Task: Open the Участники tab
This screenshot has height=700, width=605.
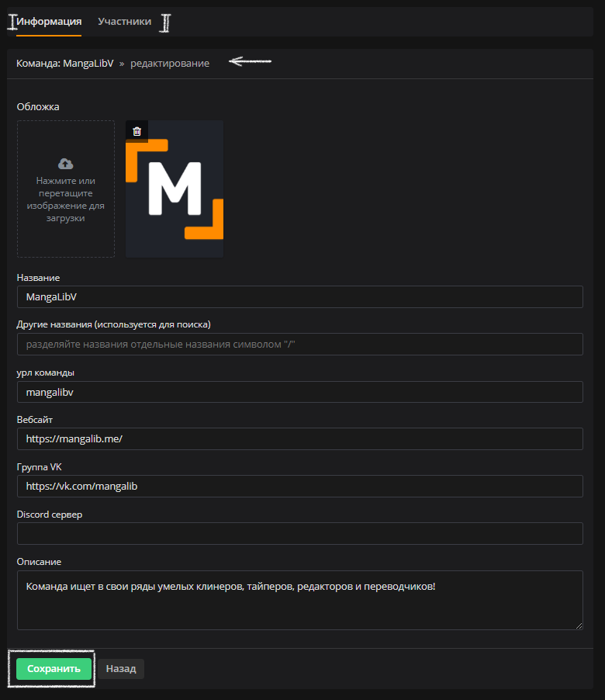Action: pos(124,22)
